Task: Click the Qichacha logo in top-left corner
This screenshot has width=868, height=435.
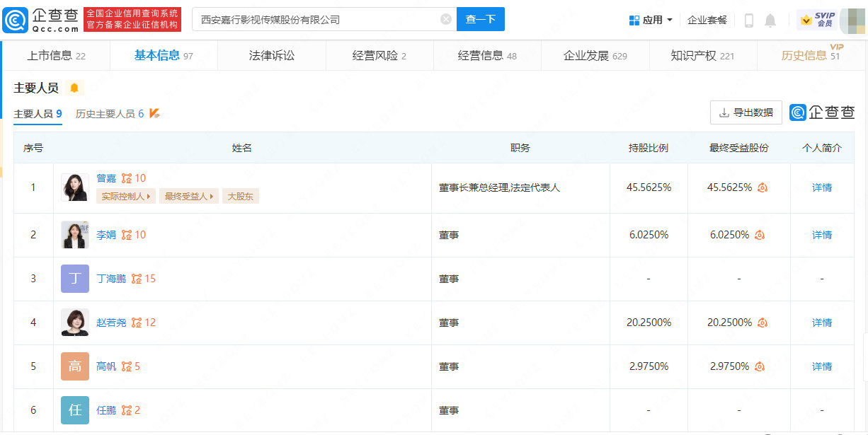Action: click(x=34, y=18)
